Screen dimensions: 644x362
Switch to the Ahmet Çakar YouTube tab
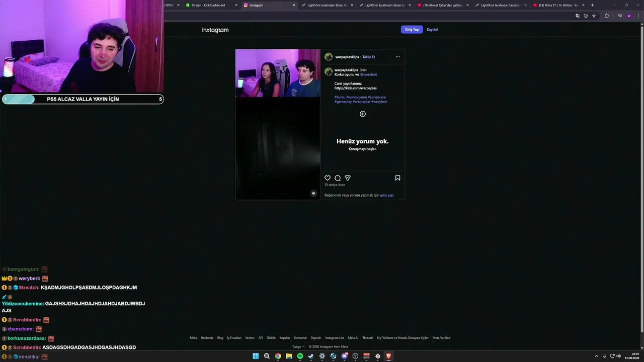tap(443, 5)
